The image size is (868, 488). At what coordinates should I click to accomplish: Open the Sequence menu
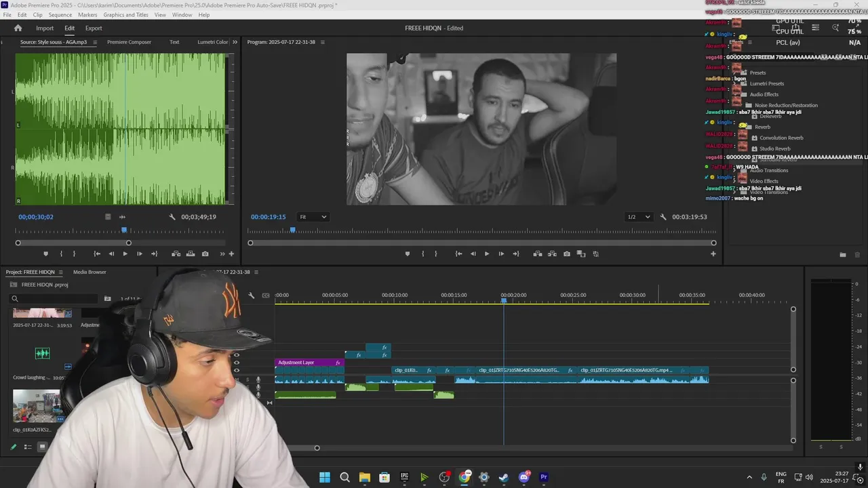click(60, 15)
